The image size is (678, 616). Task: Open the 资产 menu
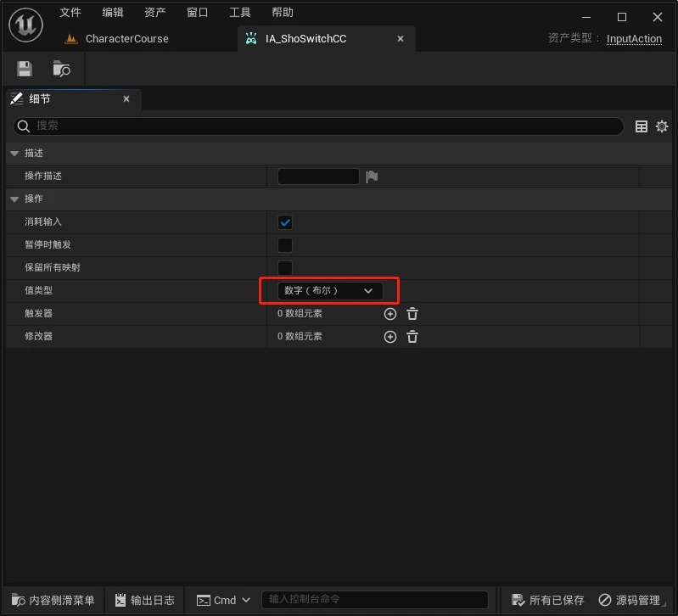(154, 12)
